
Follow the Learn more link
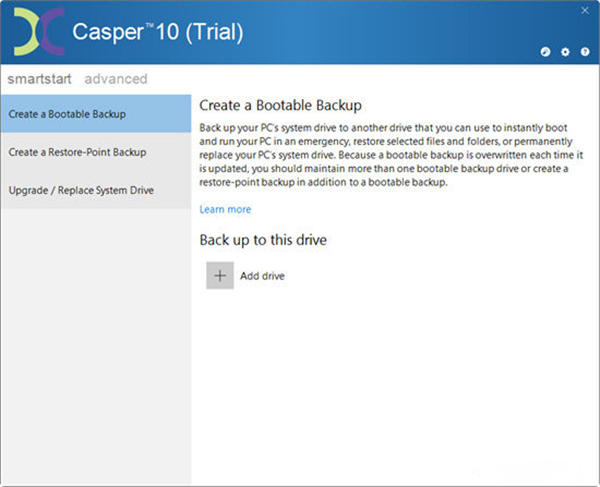[x=225, y=210]
